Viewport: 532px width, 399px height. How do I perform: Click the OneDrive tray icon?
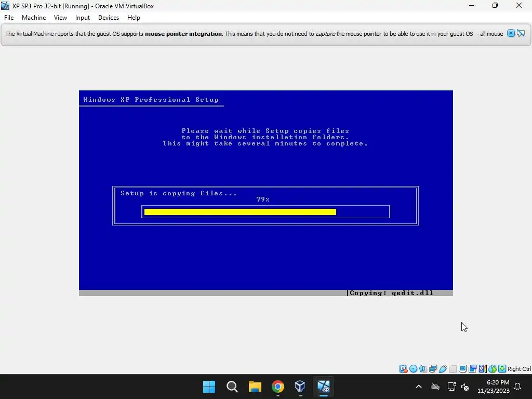coord(435,387)
